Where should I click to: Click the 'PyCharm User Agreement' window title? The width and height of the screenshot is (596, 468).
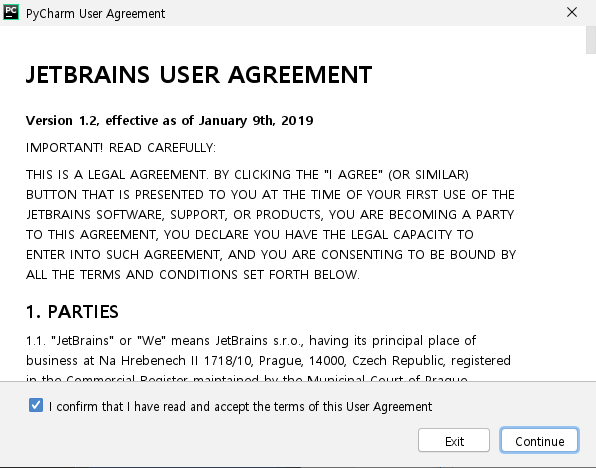tap(95, 14)
